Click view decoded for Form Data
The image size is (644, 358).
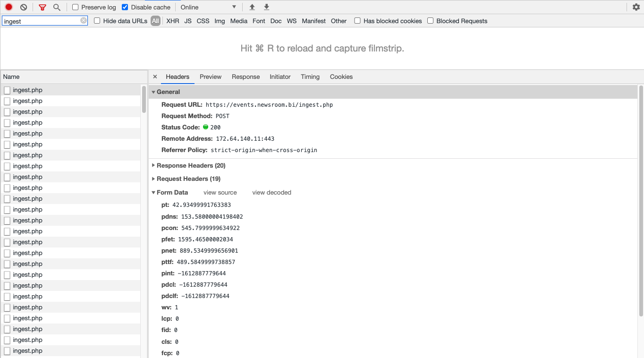271,192
